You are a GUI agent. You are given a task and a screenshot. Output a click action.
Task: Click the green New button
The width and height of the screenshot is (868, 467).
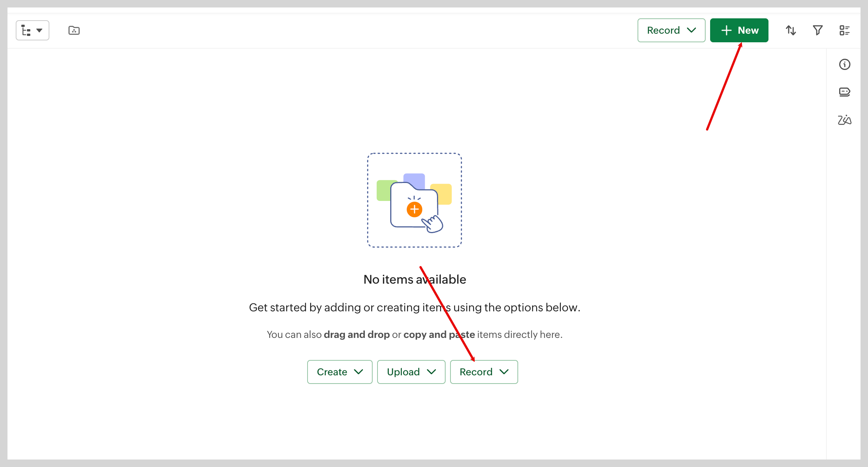[739, 30]
